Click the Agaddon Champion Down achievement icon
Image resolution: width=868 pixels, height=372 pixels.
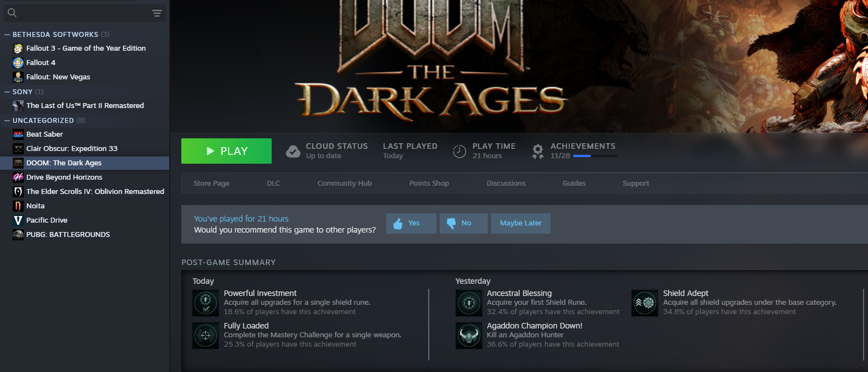coord(469,335)
